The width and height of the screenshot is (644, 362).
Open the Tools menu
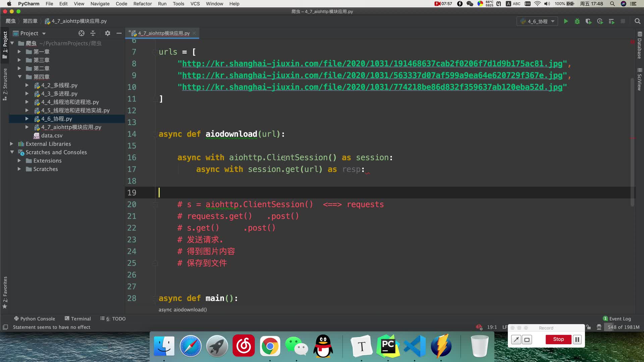coord(178,4)
